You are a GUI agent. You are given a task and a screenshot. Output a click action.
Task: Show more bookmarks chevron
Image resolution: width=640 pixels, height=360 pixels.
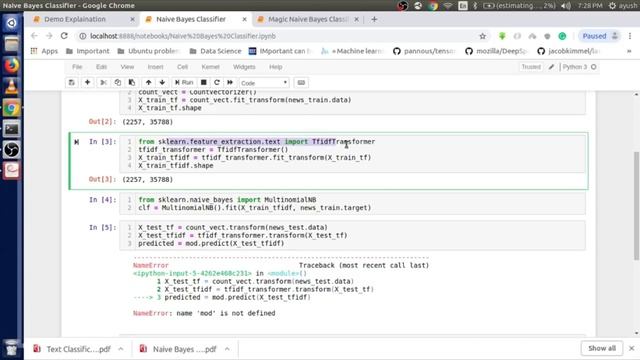pyautogui.click(x=629, y=51)
